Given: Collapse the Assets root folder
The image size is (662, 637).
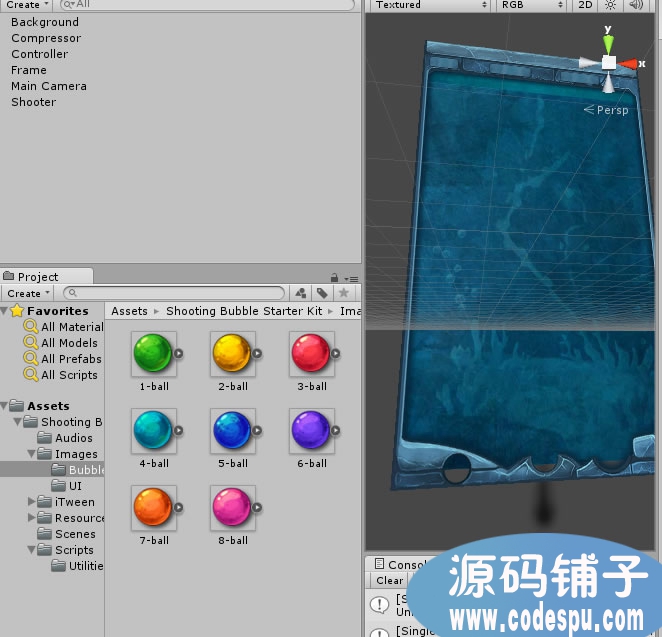Looking at the screenshot, I should [x=4, y=406].
